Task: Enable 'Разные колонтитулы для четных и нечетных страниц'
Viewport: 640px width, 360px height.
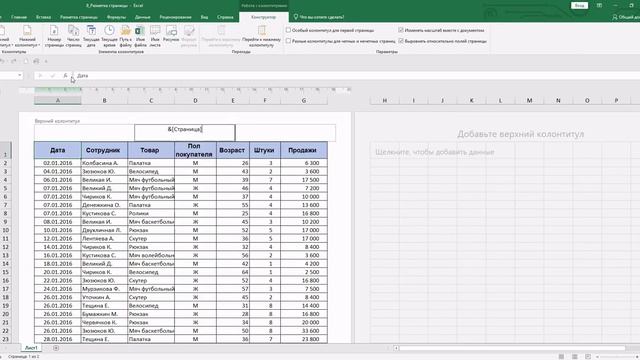Action: pyautogui.click(x=289, y=41)
